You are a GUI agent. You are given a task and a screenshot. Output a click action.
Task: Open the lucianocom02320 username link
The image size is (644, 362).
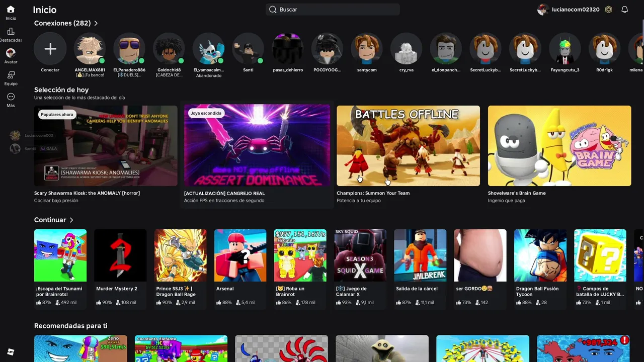(x=576, y=10)
